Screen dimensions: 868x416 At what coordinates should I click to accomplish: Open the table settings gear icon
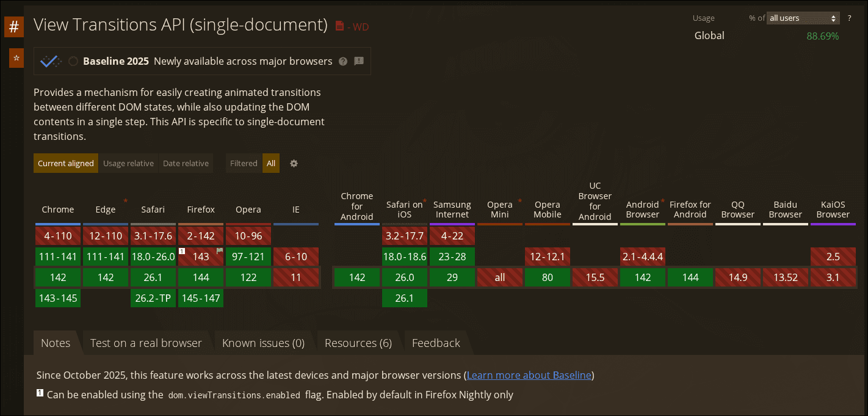tap(294, 163)
